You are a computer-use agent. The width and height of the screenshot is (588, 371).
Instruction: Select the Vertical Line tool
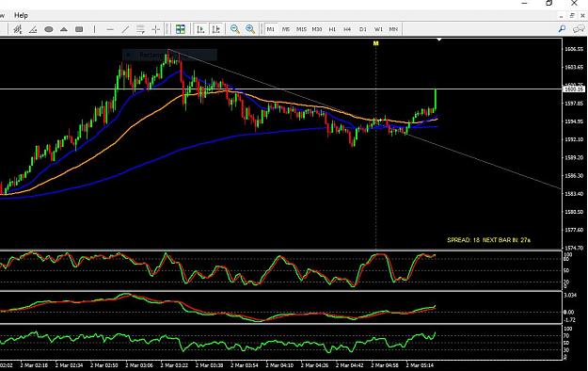[x=94, y=29]
